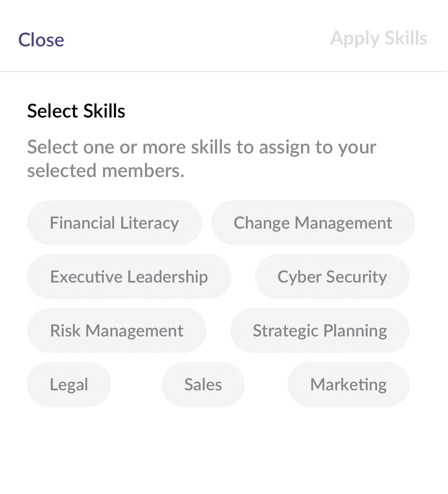Close the skills selection panel
448x494 pixels.
click(41, 40)
